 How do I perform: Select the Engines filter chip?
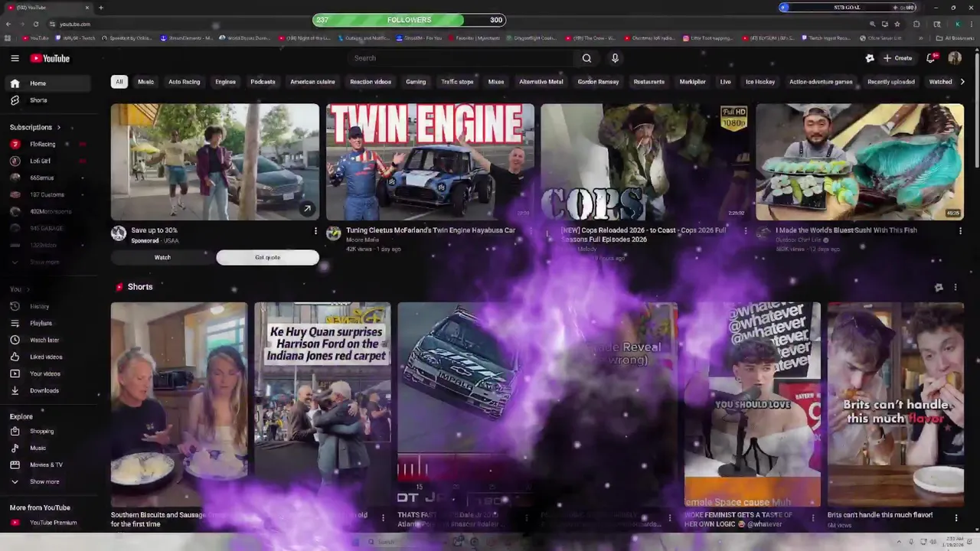(x=225, y=82)
